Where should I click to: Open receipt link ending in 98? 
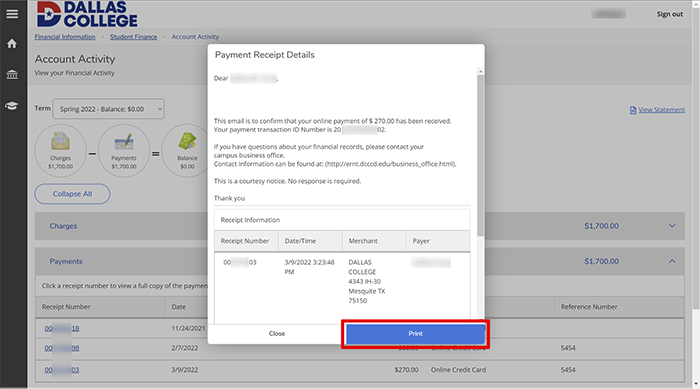coord(62,348)
